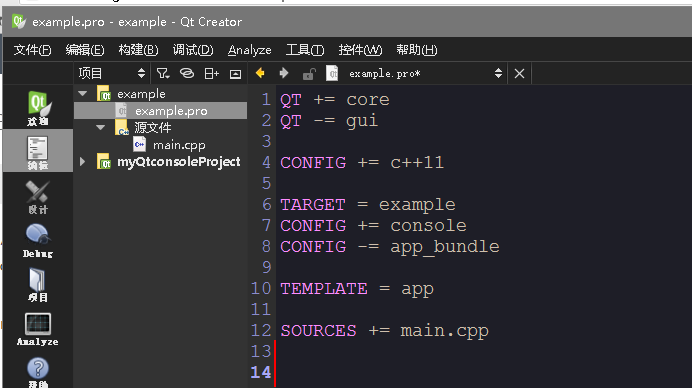Image resolution: width=692 pixels, height=388 pixels.
Task: Open the 项目 view selector dropdown
Action: (x=112, y=73)
